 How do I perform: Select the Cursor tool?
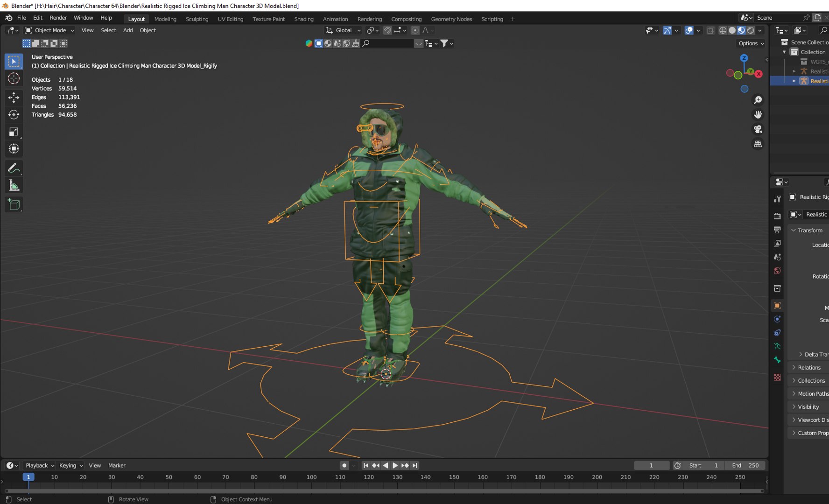[x=14, y=78]
